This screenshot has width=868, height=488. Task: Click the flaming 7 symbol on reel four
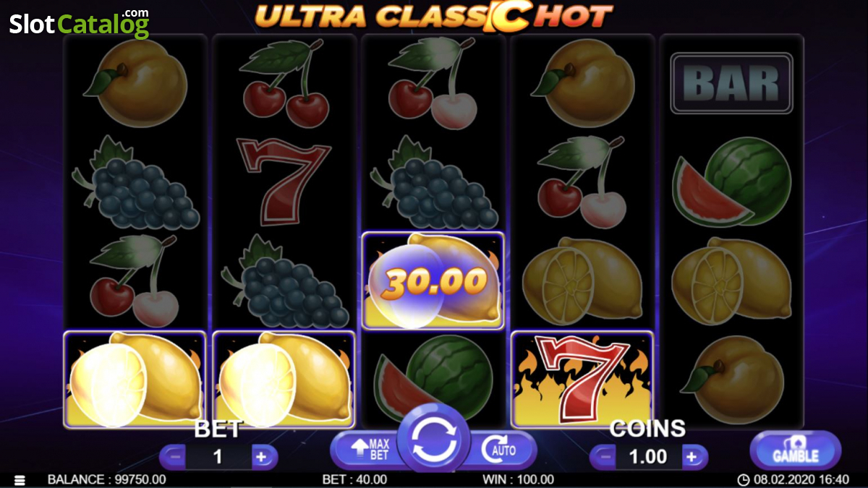tap(582, 379)
